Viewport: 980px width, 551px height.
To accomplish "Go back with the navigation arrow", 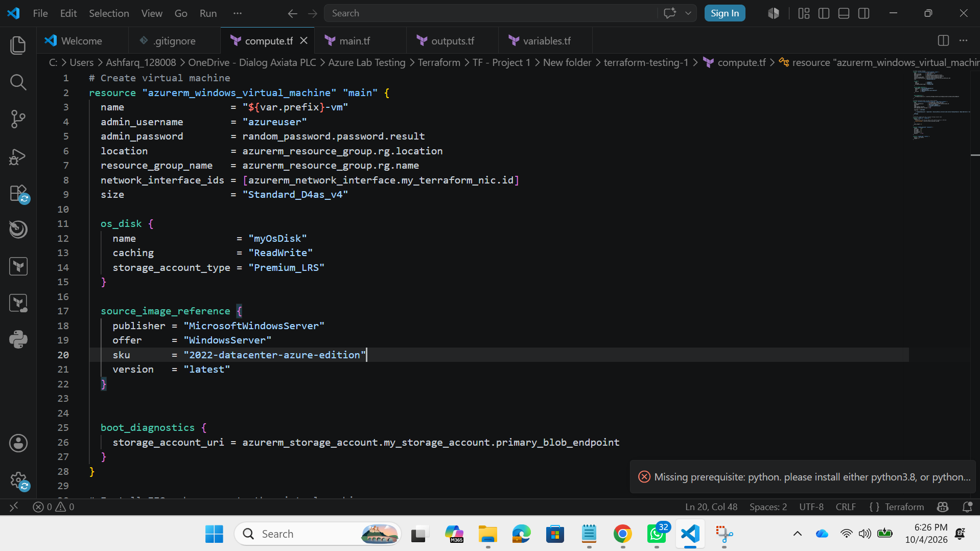I will [x=292, y=13].
